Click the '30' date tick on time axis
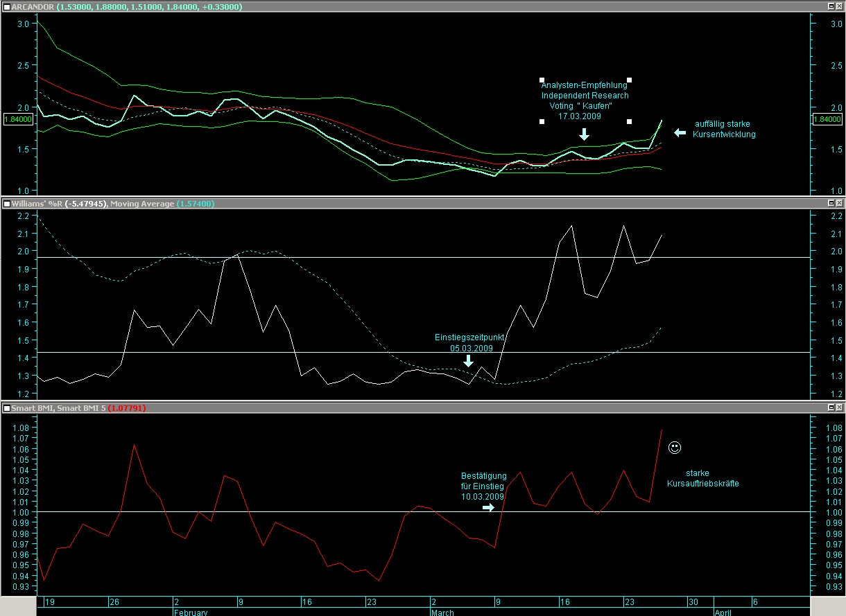The width and height of the screenshot is (846, 616). 692,602
